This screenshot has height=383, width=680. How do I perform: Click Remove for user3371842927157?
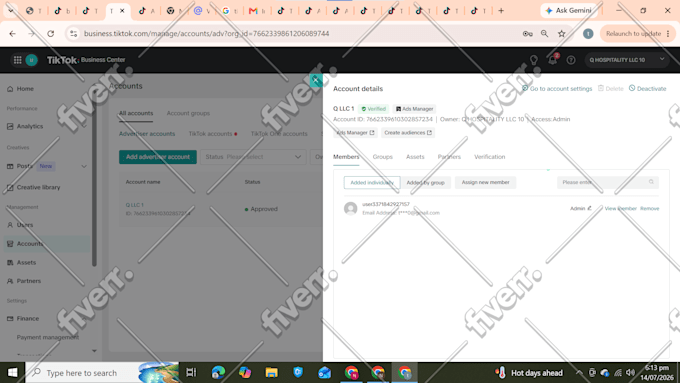(650, 208)
